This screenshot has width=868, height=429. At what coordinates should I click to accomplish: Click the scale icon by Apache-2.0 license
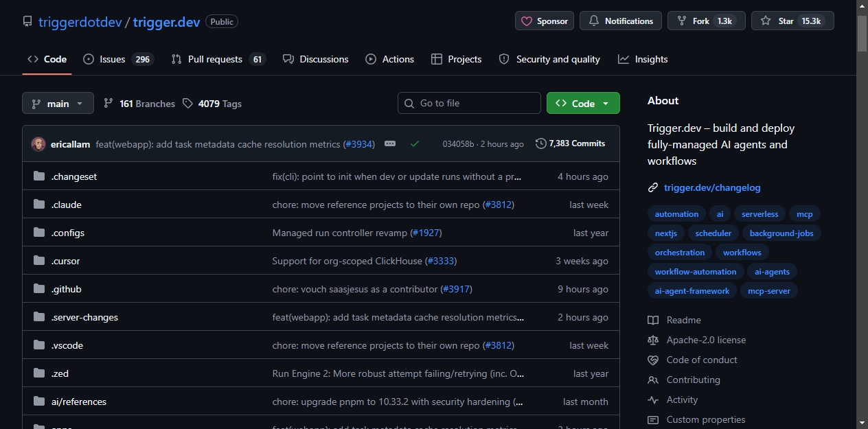click(x=653, y=340)
